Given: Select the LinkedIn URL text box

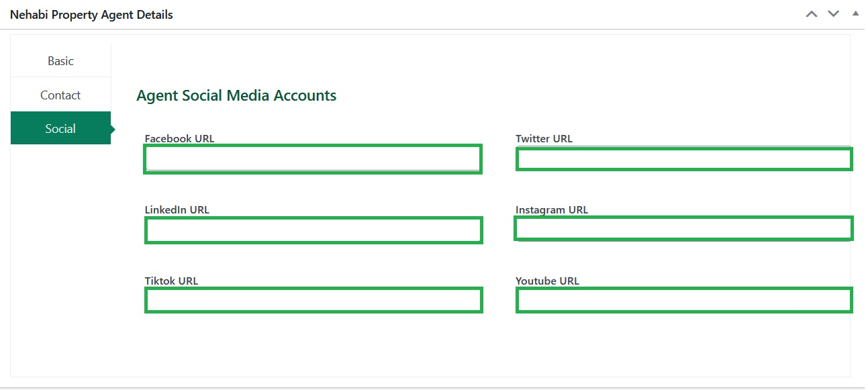Looking at the screenshot, I should click(314, 230).
